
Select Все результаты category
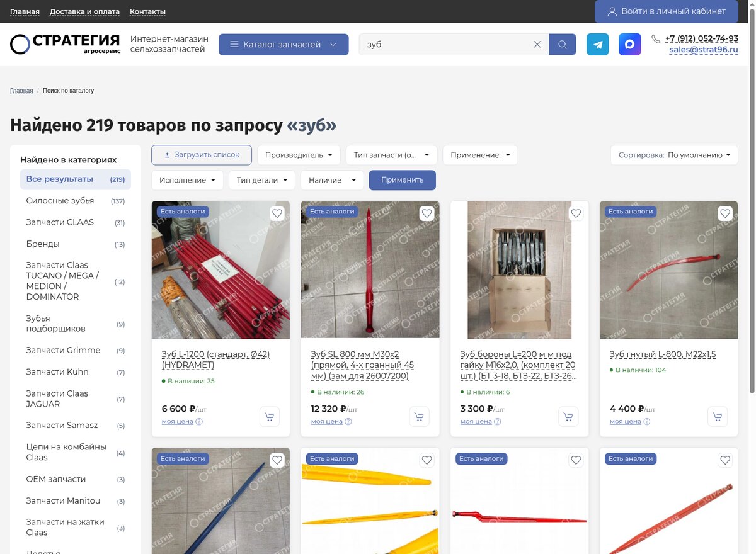[76, 179]
